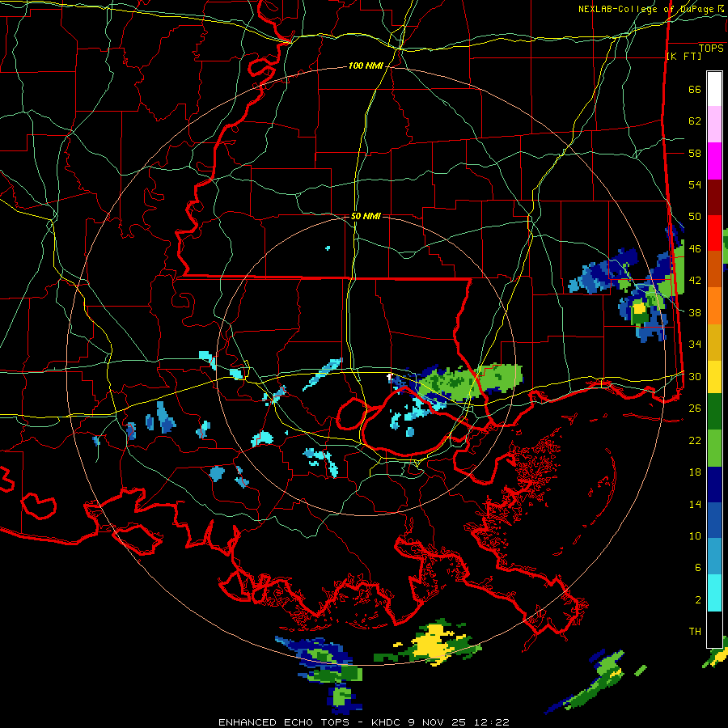Image resolution: width=728 pixels, height=728 pixels.
Task: Click the legend value 62
Action: pos(695,121)
